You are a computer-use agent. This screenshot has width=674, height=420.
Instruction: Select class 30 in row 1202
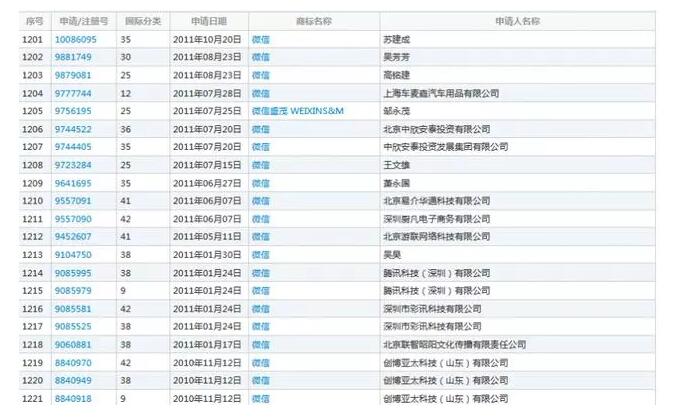(126, 57)
